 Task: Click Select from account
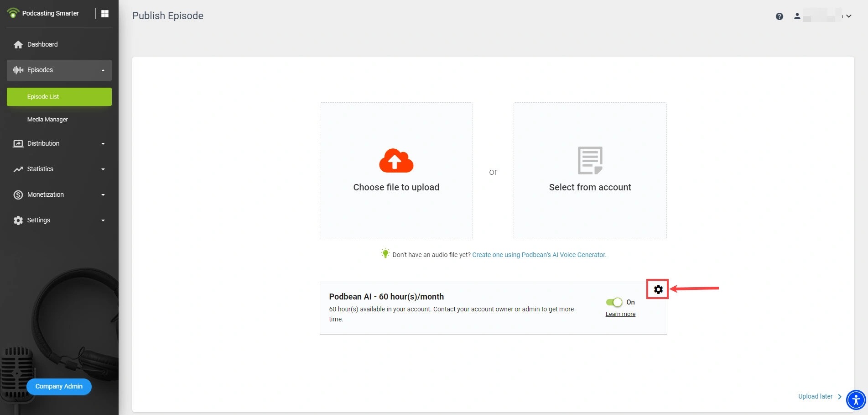click(x=590, y=171)
